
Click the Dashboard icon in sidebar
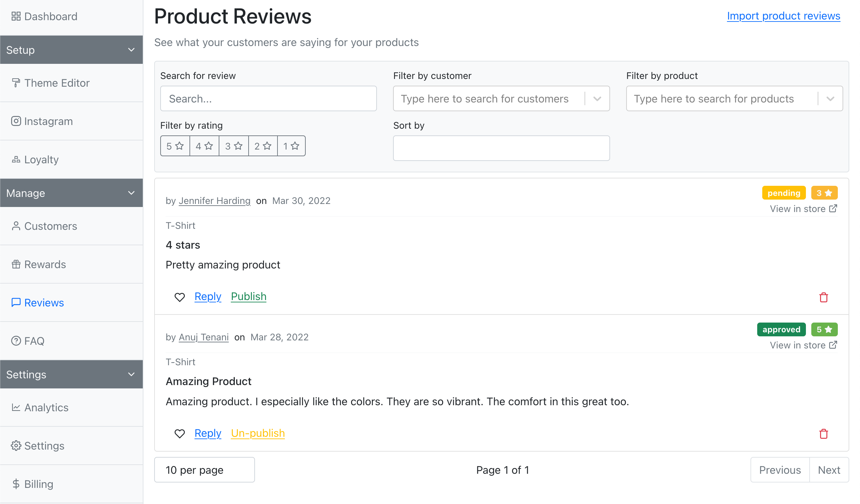pyautogui.click(x=16, y=16)
